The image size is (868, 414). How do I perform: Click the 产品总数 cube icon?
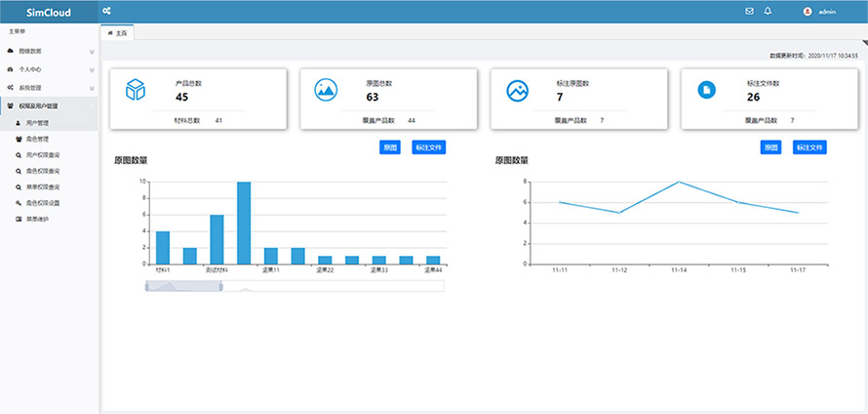[x=135, y=90]
